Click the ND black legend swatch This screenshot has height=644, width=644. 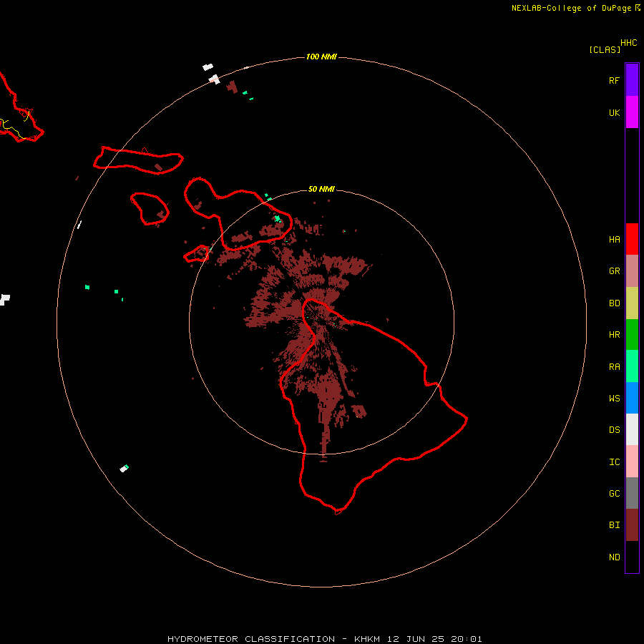pos(632,557)
